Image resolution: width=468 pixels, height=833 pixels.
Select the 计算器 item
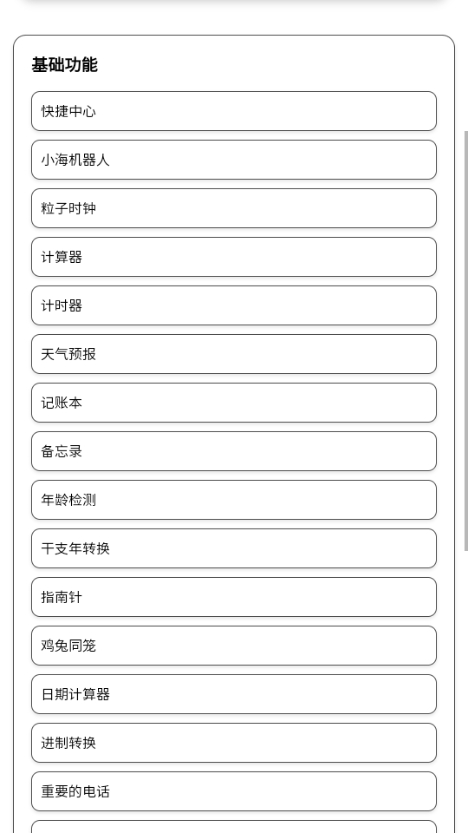(x=234, y=257)
